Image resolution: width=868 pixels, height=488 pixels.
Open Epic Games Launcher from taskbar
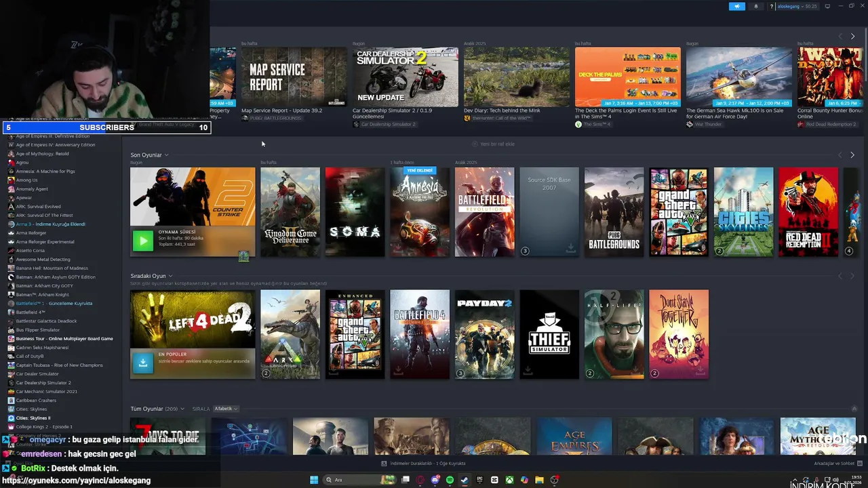479,480
